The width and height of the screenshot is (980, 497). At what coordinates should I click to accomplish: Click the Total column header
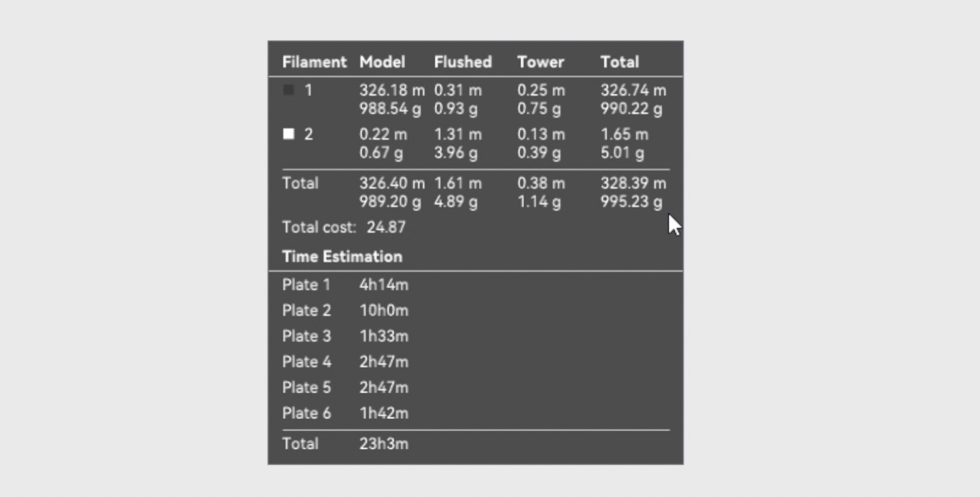(619, 62)
